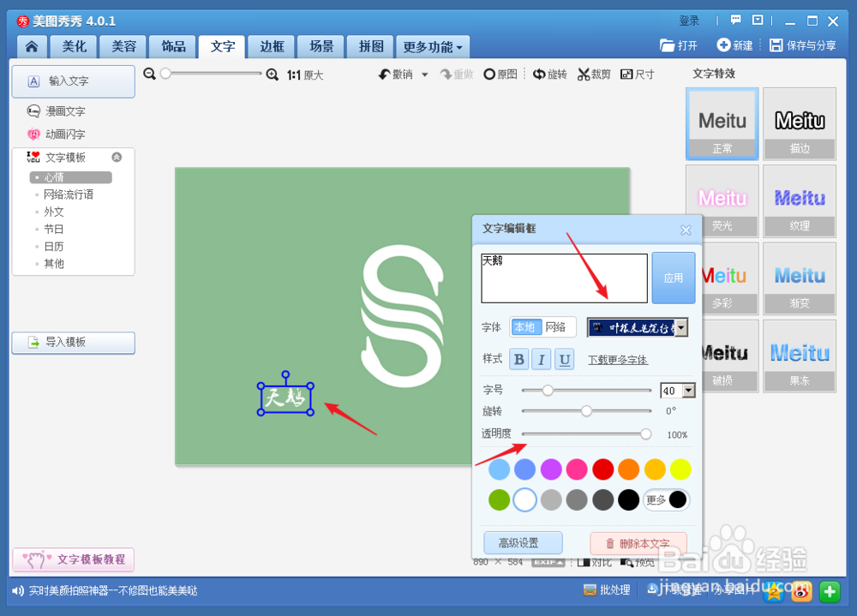Screen dimensions: 857x616
Task: Open the 撤销 history dropdown arrow
Action: tap(425, 75)
